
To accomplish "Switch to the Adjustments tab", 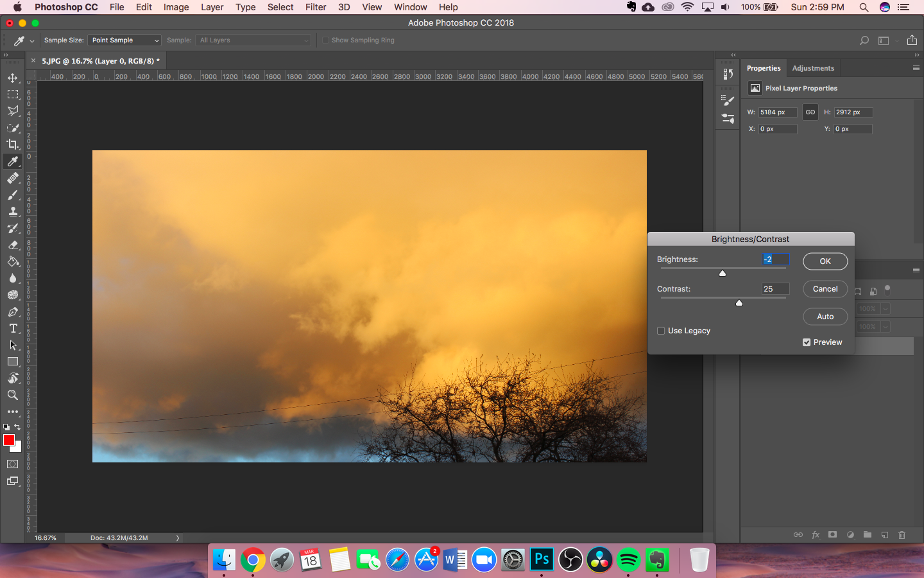I will tap(813, 68).
